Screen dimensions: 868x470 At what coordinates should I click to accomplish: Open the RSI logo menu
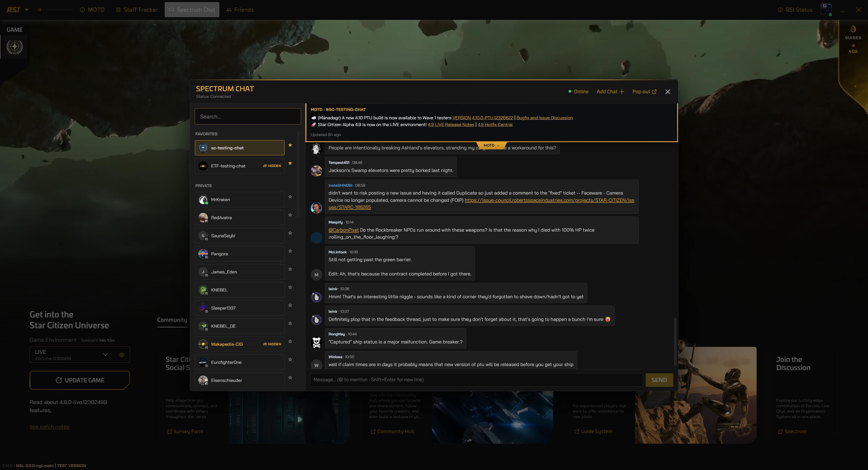13,9
